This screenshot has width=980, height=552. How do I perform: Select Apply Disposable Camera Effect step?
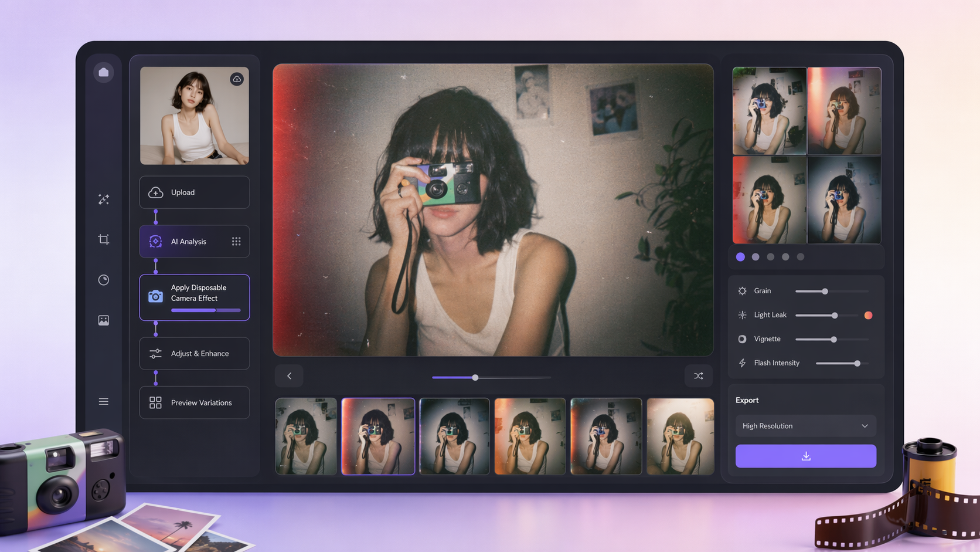tap(195, 297)
